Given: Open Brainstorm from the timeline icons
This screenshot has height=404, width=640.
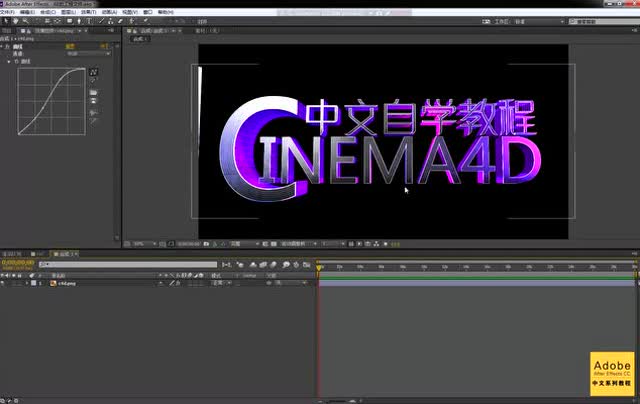Looking at the screenshot, I should [x=286, y=265].
